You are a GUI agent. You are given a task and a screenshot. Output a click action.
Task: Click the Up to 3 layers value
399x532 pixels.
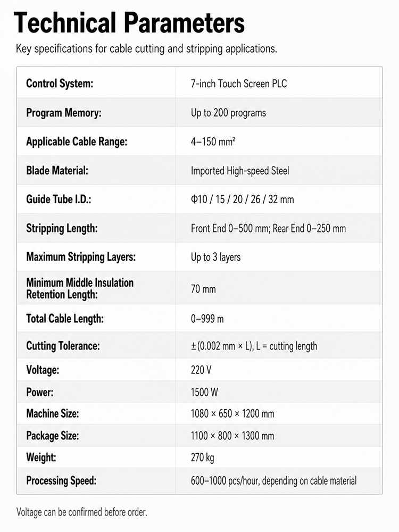click(x=216, y=257)
